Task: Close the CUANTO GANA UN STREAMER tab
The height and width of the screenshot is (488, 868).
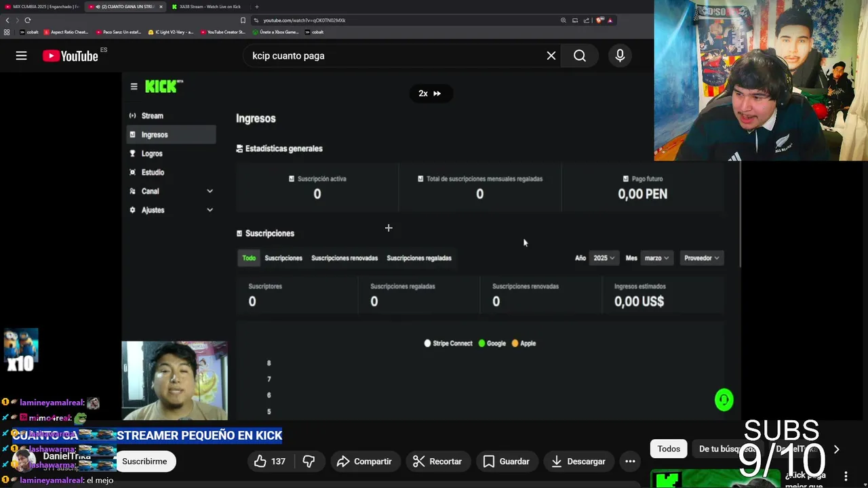Action: click(x=161, y=7)
